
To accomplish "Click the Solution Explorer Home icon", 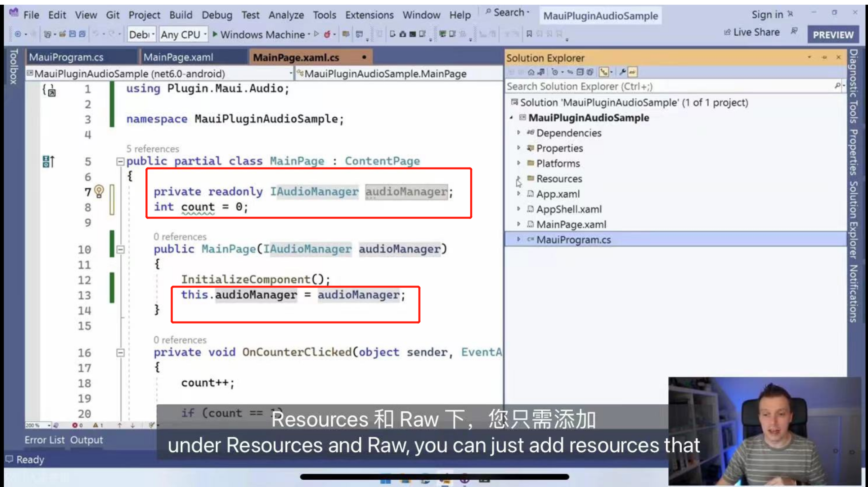I will (531, 72).
